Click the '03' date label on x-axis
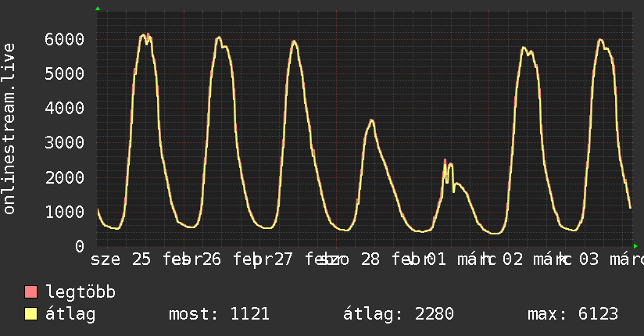Screen dimensions: 644x336 tap(589, 259)
